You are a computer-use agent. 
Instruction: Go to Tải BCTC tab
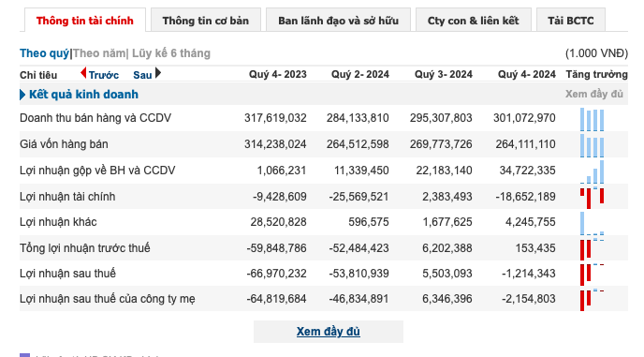(x=570, y=21)
